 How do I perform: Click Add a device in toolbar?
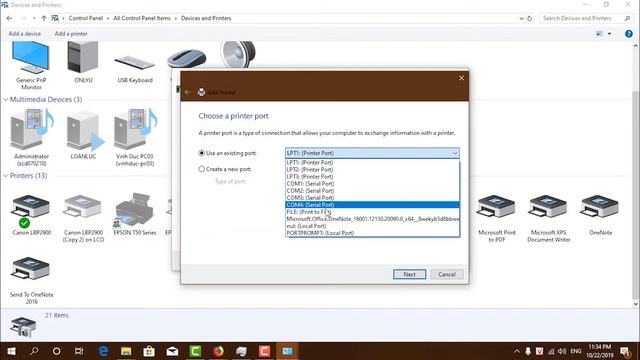25,34
